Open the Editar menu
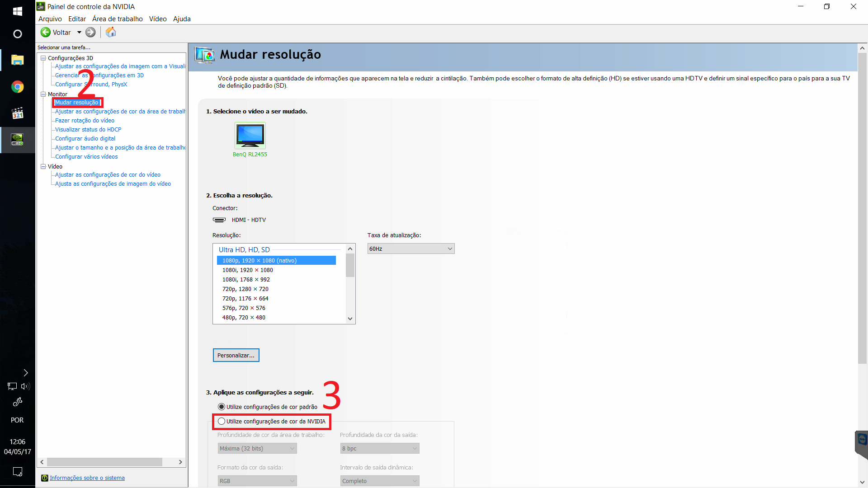Screen dimensions: 868x488 77,19
